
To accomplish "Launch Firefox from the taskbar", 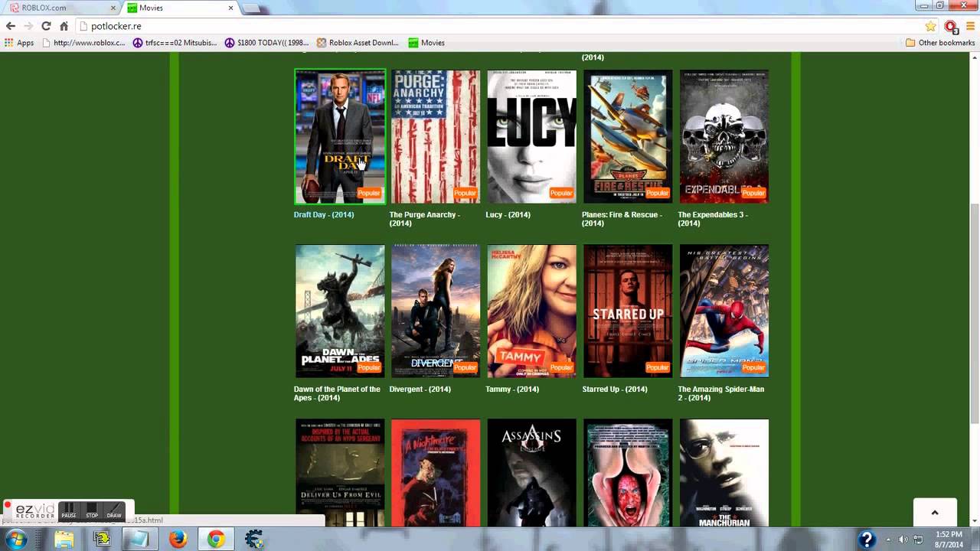I will coord(178,540).
